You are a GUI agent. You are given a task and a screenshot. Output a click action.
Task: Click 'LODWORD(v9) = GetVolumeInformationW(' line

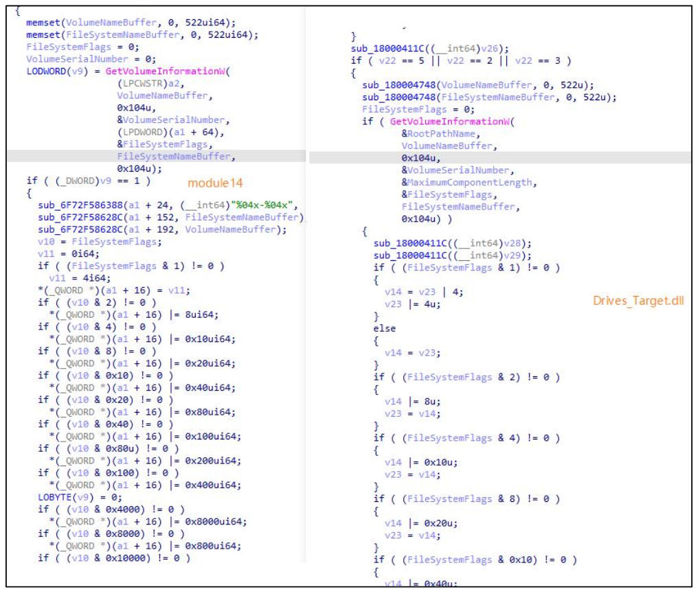[x=128, y=71]
